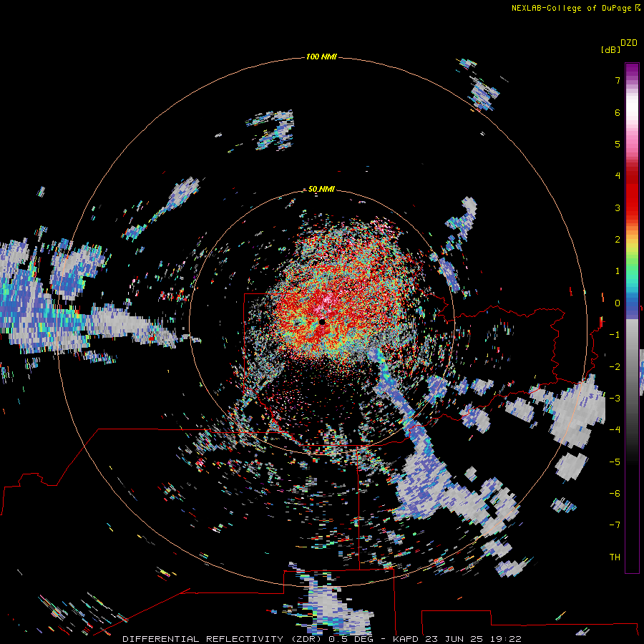Viewport: 644px width, 644px height.
Task: Select the 100 NMI range ring label
Action: tap(321, 57)
